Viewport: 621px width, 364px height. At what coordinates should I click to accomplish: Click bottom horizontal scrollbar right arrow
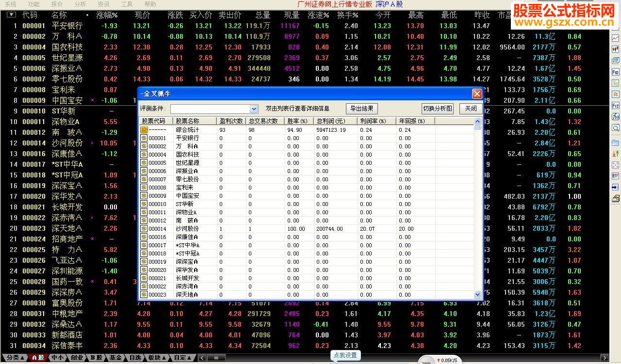605,358
